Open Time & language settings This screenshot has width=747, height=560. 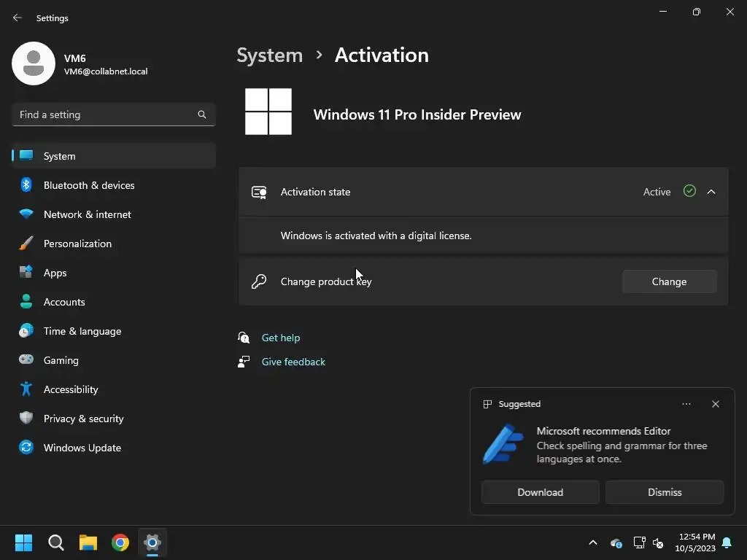pos(113,331)
